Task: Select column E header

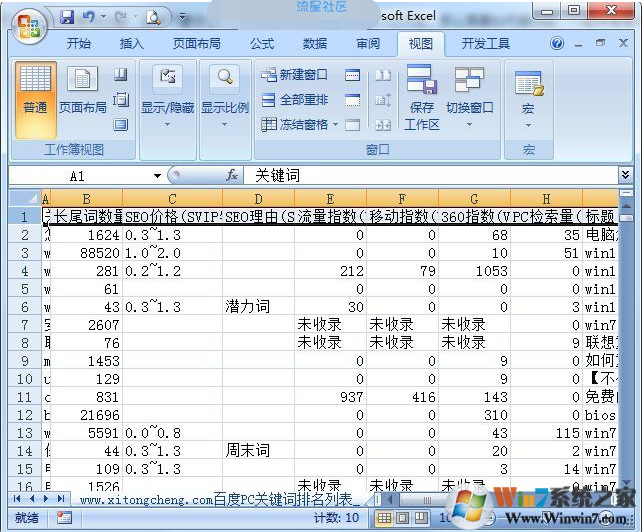Action: [x=330, y=199]
